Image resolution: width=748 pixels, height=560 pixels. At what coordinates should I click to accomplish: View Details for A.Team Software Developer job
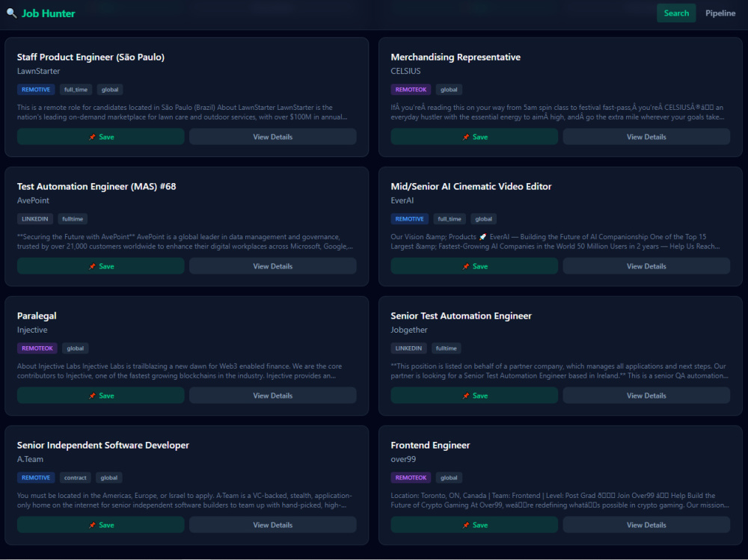(x=273, y=525)
